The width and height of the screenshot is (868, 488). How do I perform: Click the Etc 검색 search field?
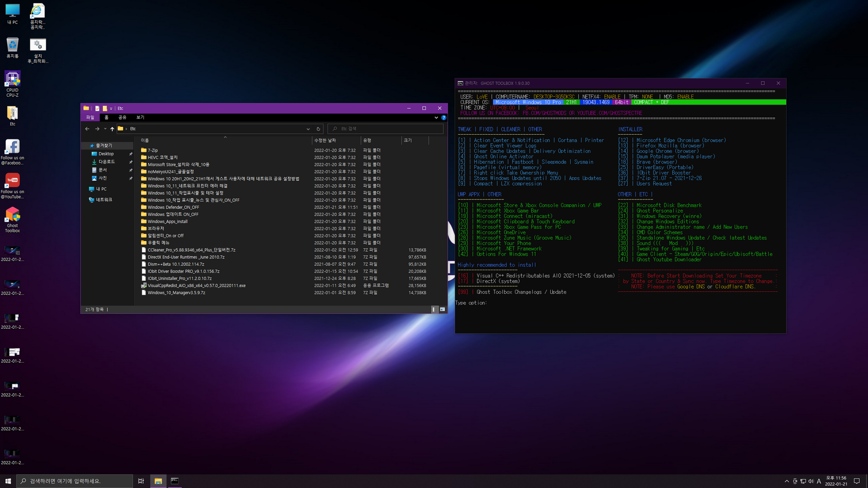(x=386, y=129)
